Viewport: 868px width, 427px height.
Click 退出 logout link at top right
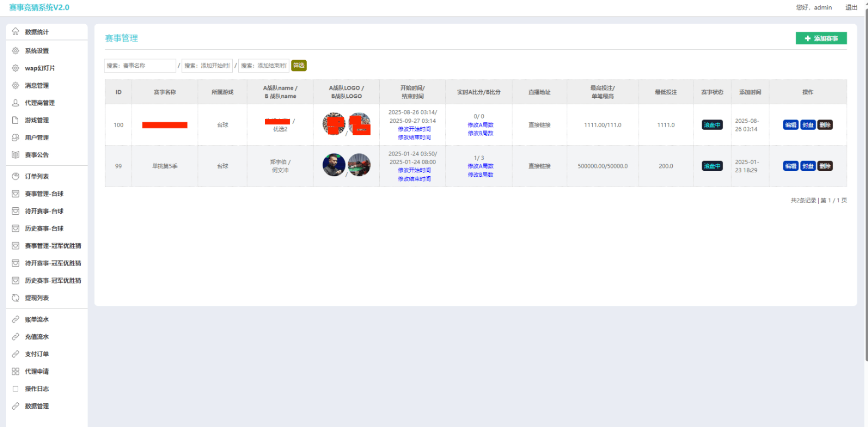click(851, 7)
